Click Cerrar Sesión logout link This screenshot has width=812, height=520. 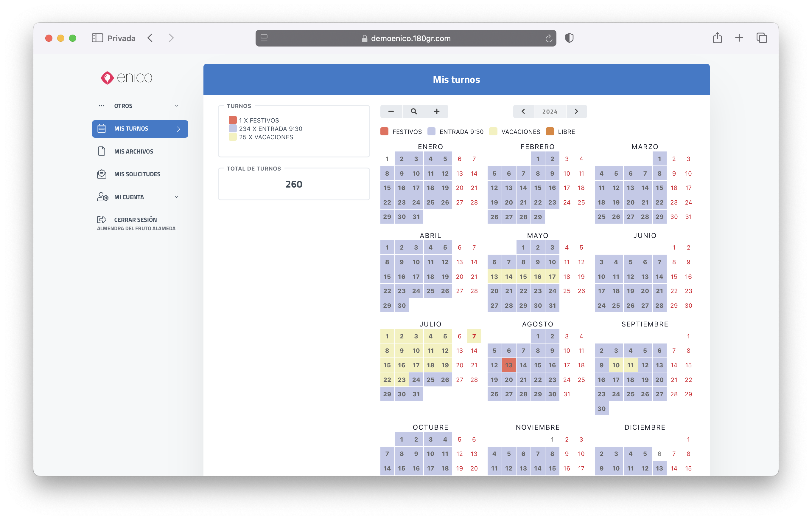pyautogui.click(x=135, y=220)
